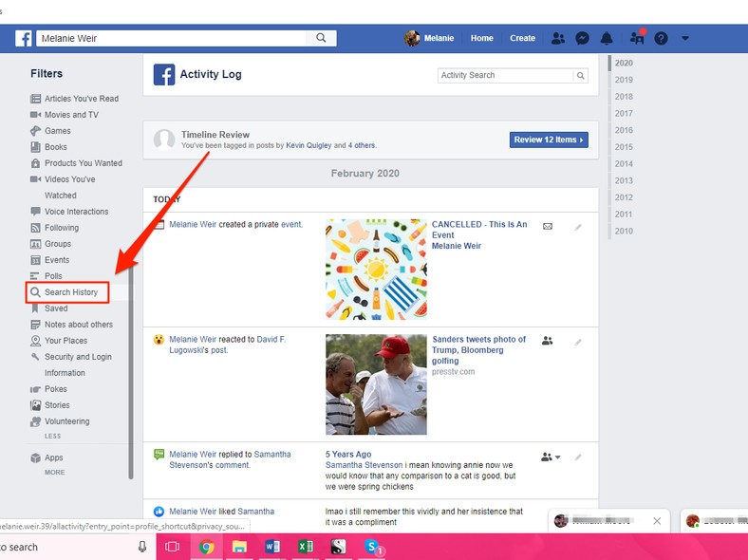748x560 pixels.
Task: Collapse filters list with LESS
Action: point(52,436)
